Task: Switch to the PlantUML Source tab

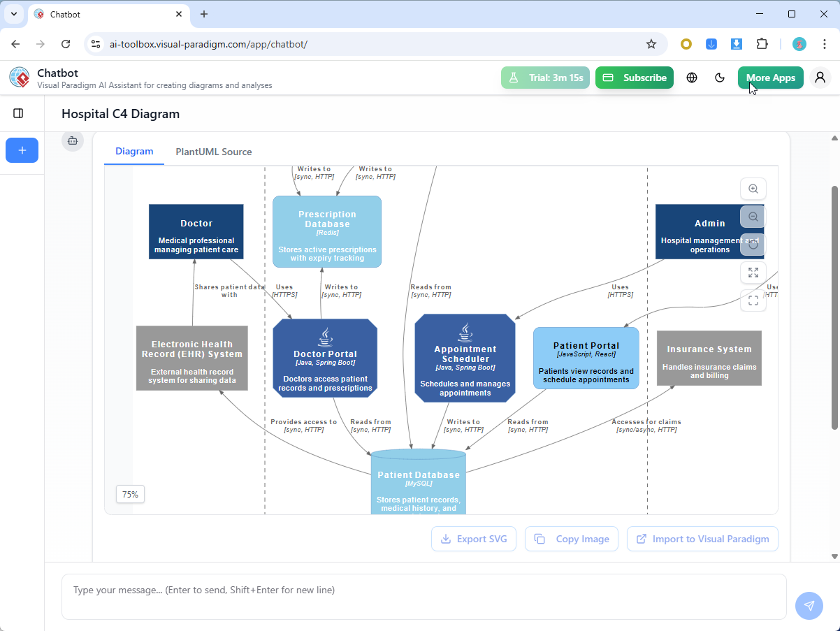Action: point(213,152)
